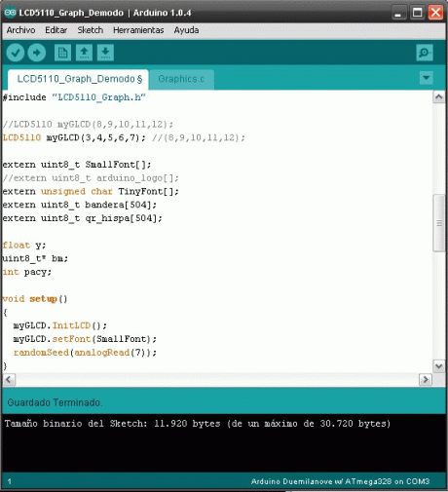Open the Ayuda menu
Image resolution: width=448 pixels, height=492 pixels.
(186, 30)
